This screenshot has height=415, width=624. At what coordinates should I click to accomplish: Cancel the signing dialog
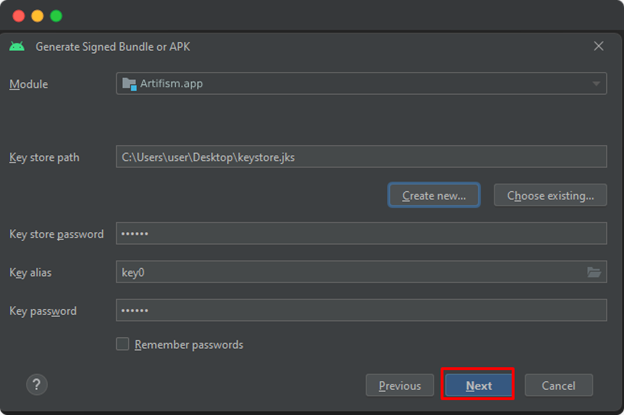coord(558,385)
